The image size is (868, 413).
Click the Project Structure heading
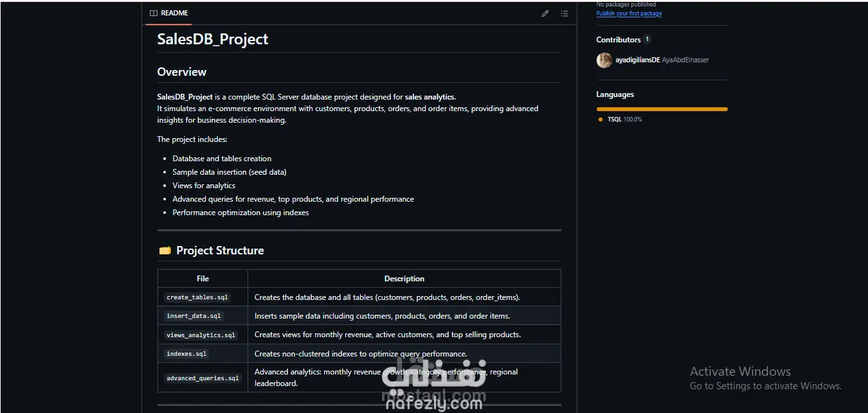(220, 250)
